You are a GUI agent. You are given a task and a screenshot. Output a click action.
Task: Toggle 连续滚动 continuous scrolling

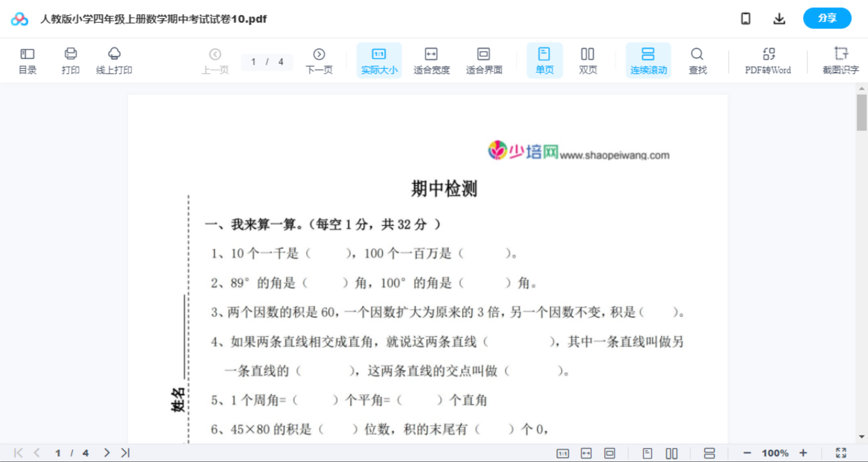[x=648, y=60]
